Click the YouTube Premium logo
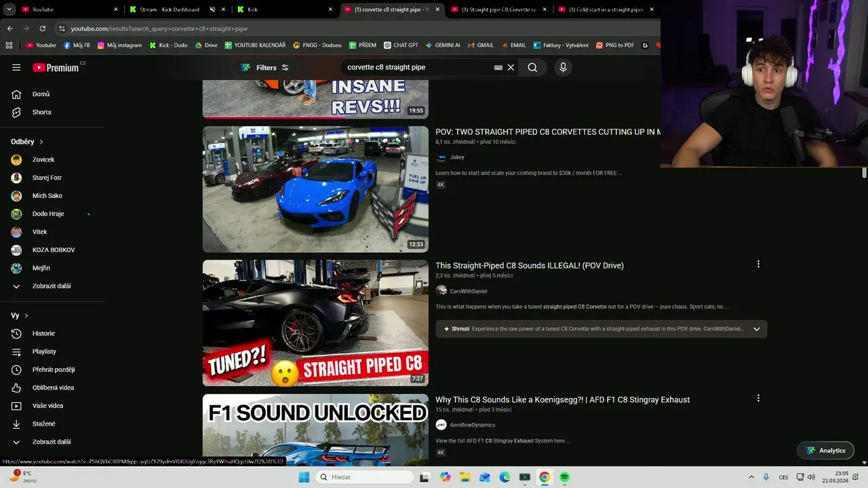Image resolution: width=868 pixels, height=488 pixels. 57,67
